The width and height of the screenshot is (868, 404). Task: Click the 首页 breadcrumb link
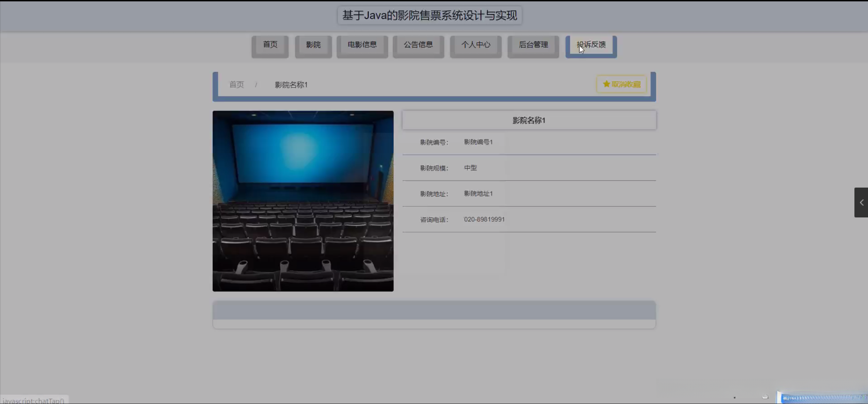[x=237, y=84]
